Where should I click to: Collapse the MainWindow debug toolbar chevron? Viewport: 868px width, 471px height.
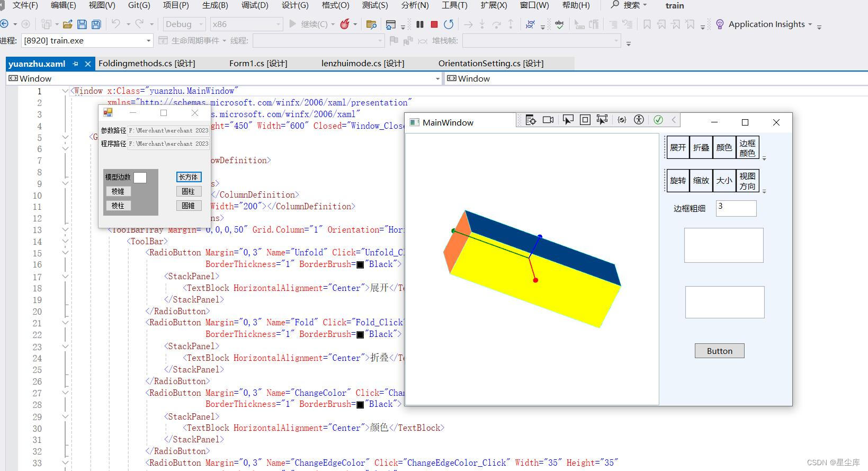click(674, 120)
